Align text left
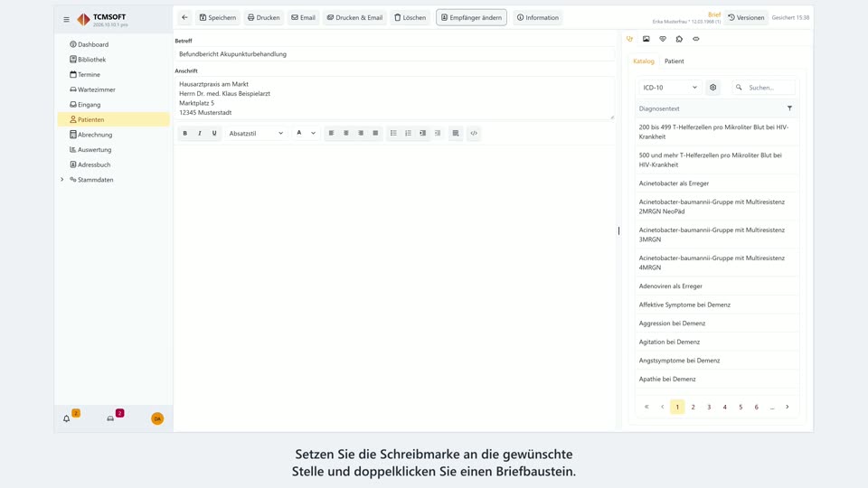 pos(331,134)
